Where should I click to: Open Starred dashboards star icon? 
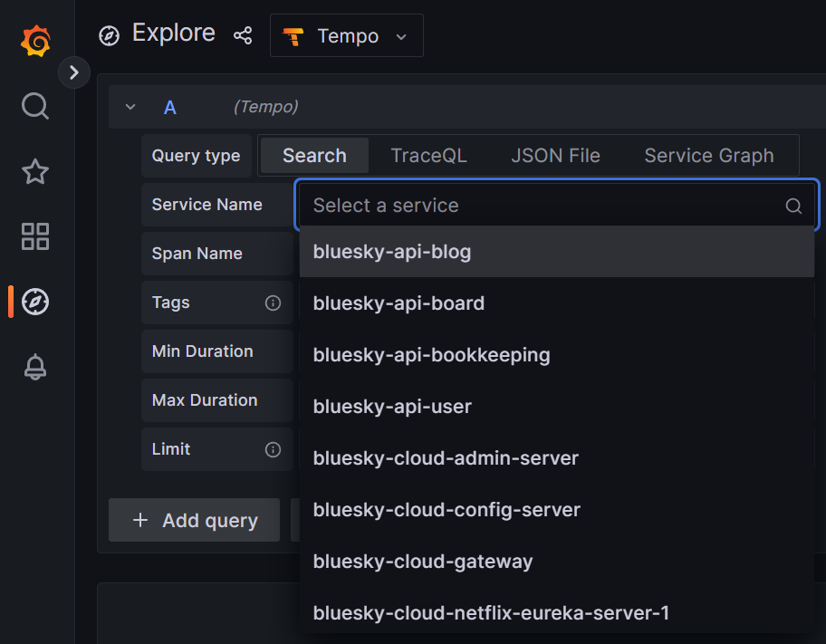(35, 171)
